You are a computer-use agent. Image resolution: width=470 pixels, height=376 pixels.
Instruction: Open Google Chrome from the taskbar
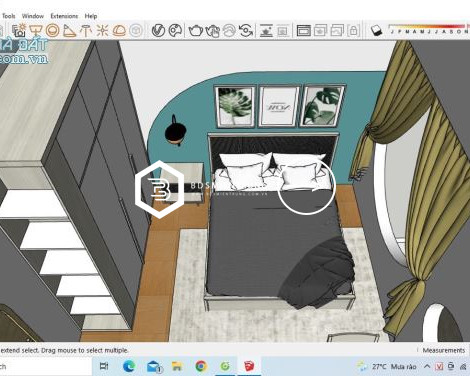[201, 366]
